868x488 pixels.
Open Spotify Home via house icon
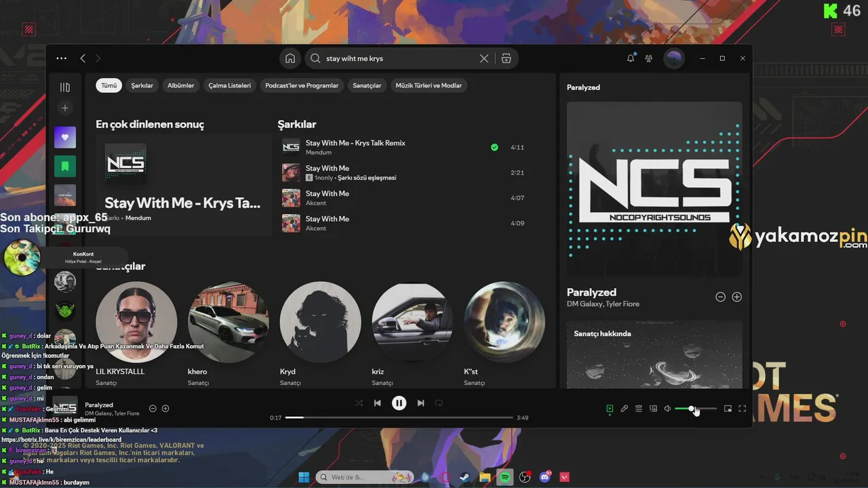pos(290,58)
